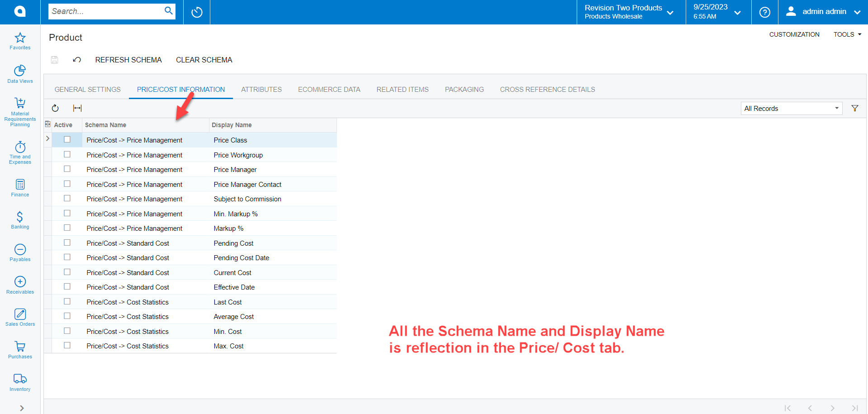Open the PACKAGING tab
This screenshot has width=868, height=414.
(x=464, y=89)
